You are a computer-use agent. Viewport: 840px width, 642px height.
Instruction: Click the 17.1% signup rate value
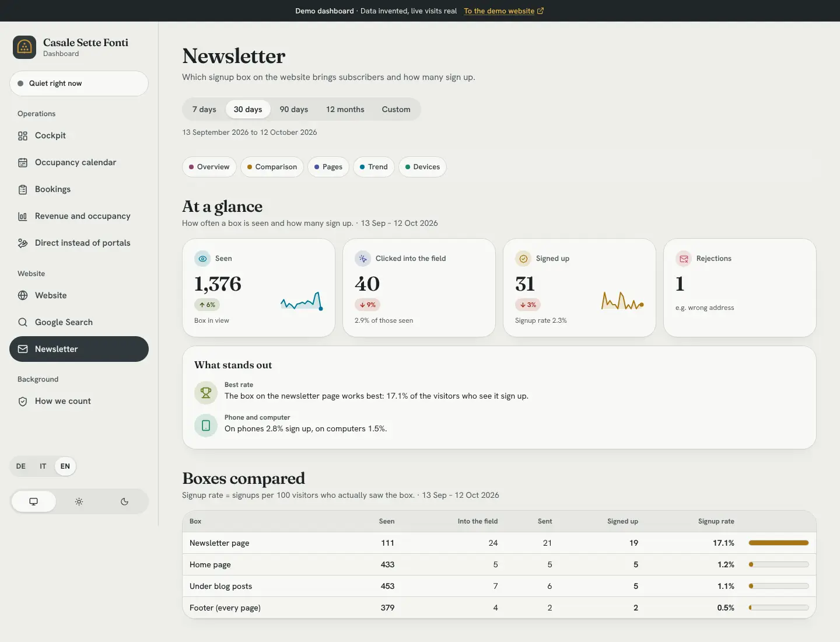point(723,543)
